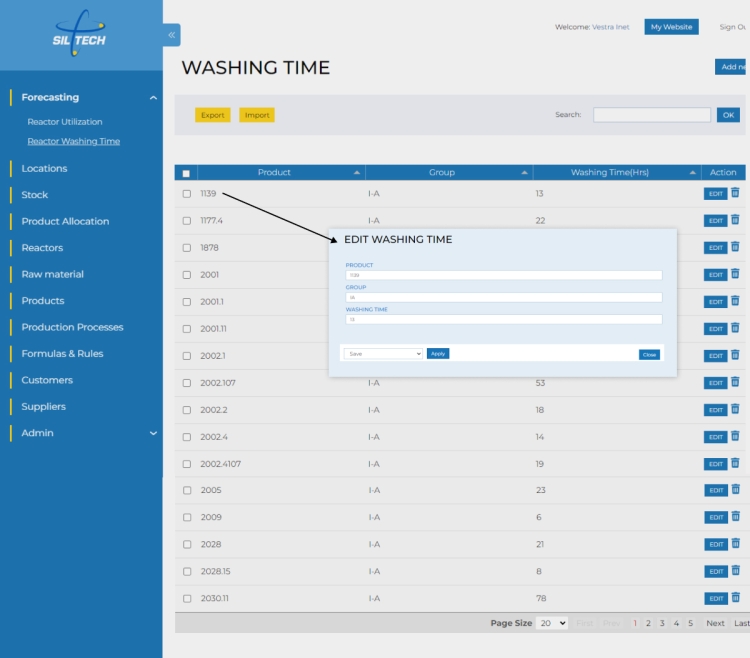
Task: Sort by Product column arrow icon
Action: tap(357, 173)
